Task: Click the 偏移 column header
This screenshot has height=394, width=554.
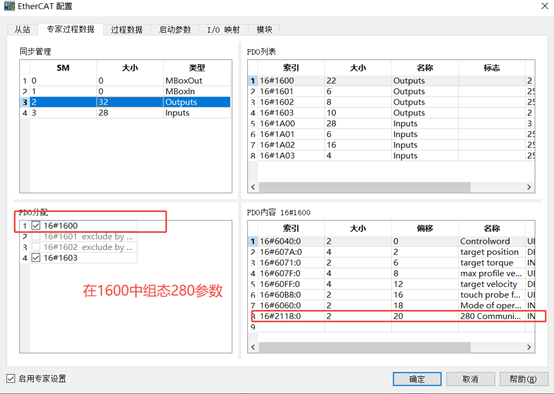Action: [425, 228]
